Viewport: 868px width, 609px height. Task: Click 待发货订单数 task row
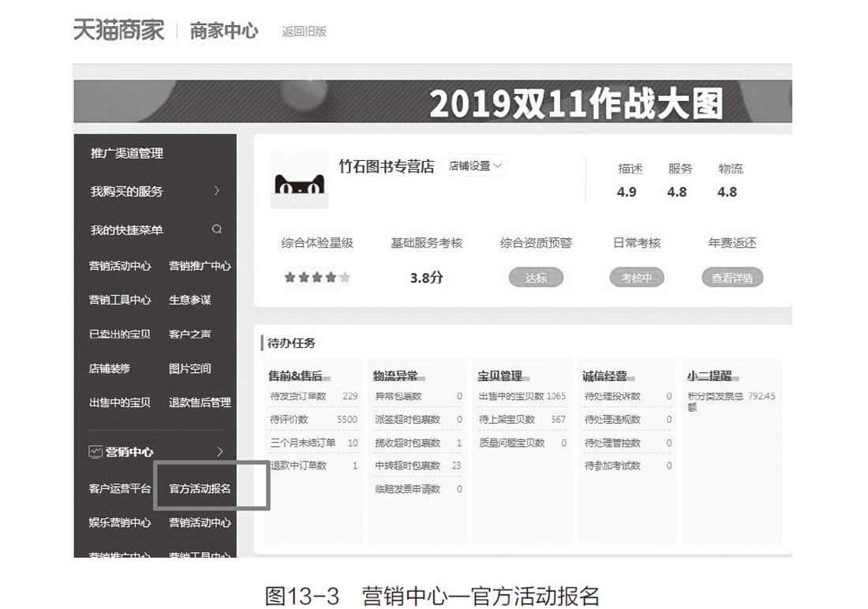pos(313,396)
